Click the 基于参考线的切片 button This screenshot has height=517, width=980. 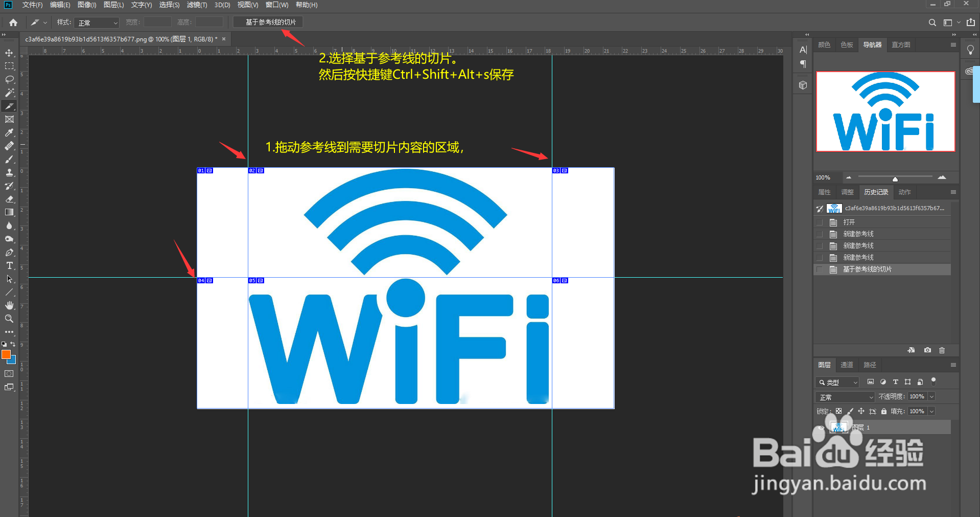pos(269,22)
